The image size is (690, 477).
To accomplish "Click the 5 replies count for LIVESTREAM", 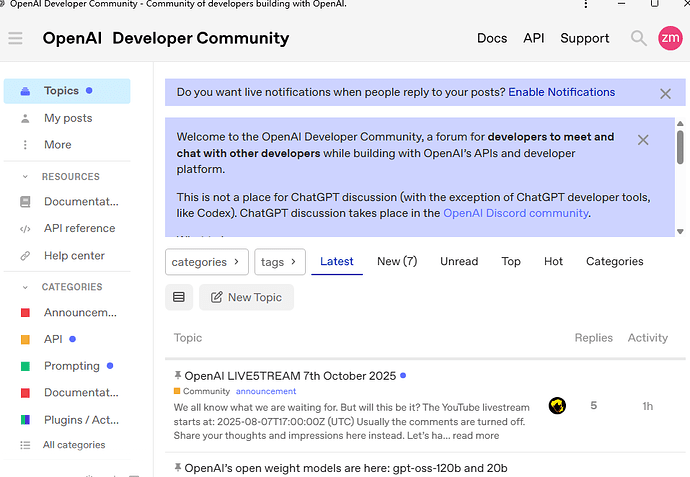I will pos(594,405).
